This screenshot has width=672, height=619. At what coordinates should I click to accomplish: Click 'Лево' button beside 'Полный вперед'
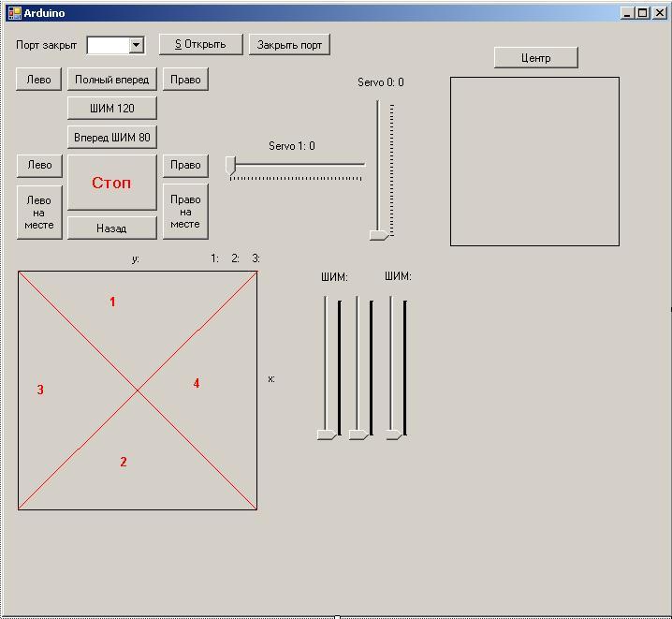point(38,80)
